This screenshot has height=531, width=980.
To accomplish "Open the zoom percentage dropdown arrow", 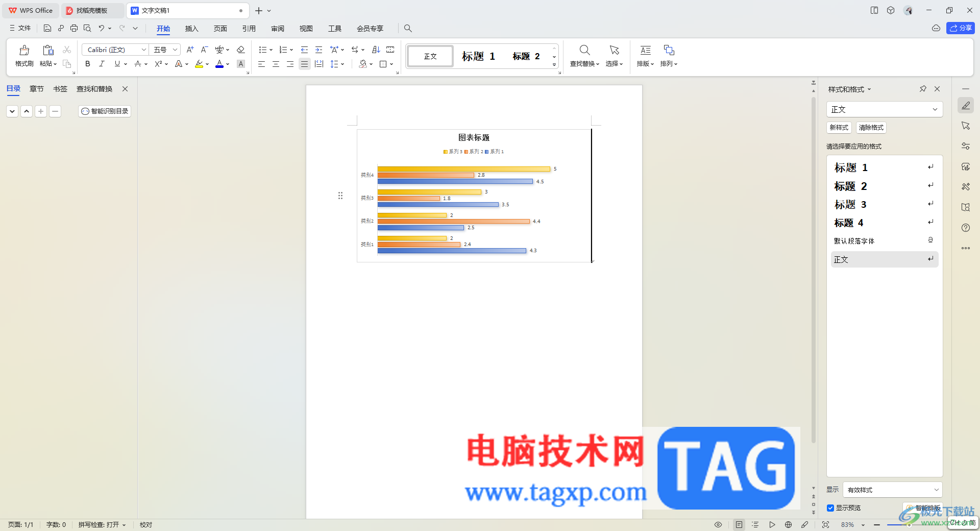I will pyautogui.click(x=863, y=525).
